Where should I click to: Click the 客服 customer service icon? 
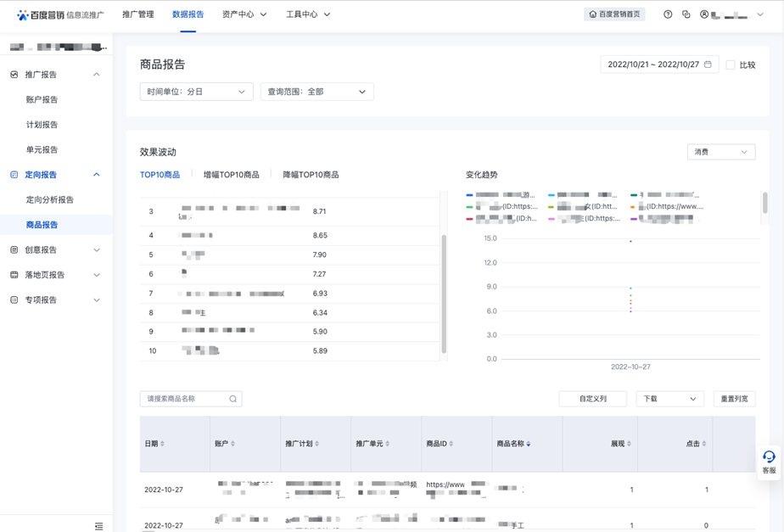pos(769,462)
